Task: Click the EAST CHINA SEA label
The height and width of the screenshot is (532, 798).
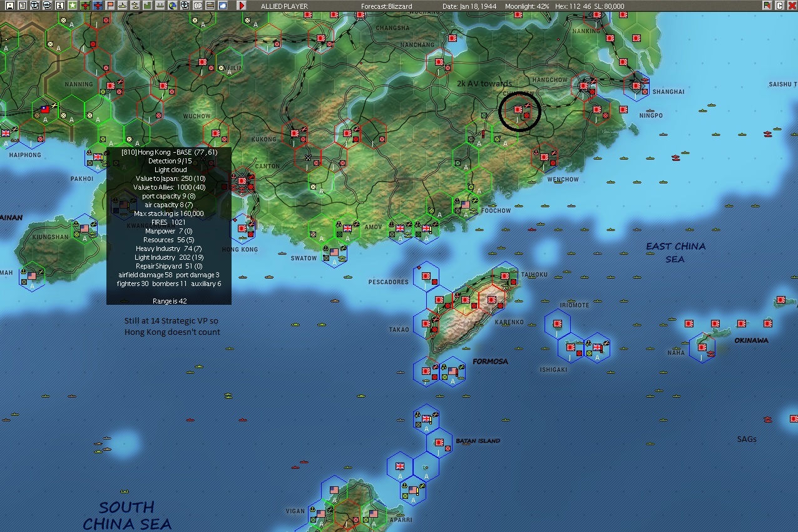Action: point(675,252)
